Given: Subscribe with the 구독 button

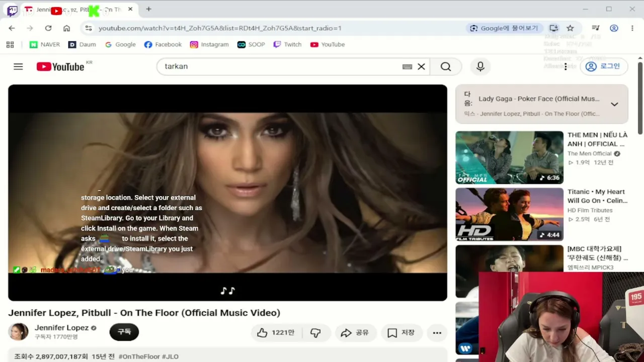Looking at the screenshot, I should click(x=124, y=332).
